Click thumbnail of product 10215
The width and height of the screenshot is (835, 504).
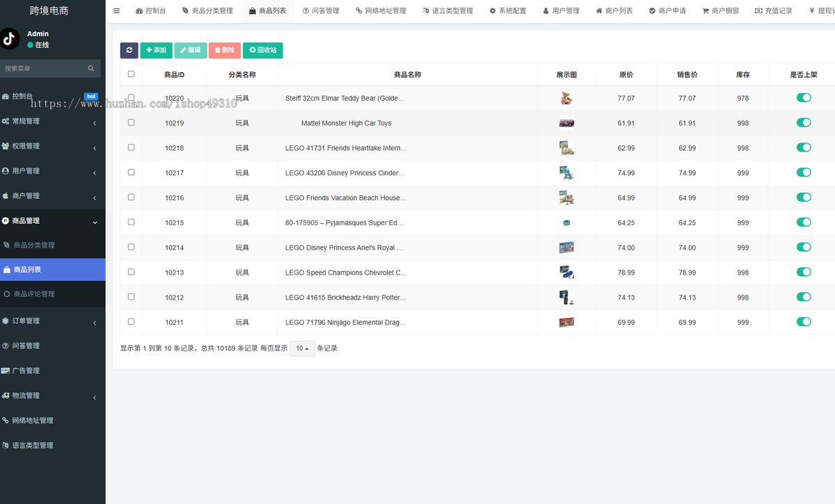tap(566, 222)
